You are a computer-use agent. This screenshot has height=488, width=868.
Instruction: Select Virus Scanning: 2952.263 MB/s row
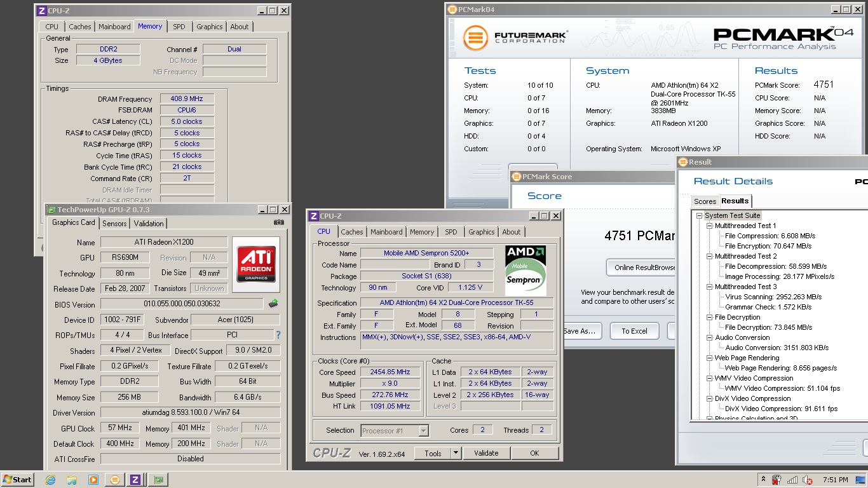point(773,297)
